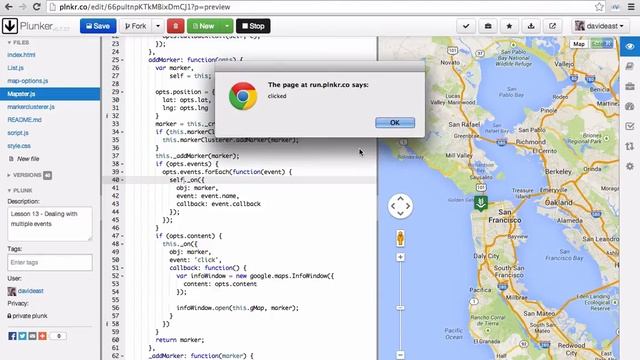Screen dimensions: 640x360
Task: Stop the preview
Action: [253, 26]
